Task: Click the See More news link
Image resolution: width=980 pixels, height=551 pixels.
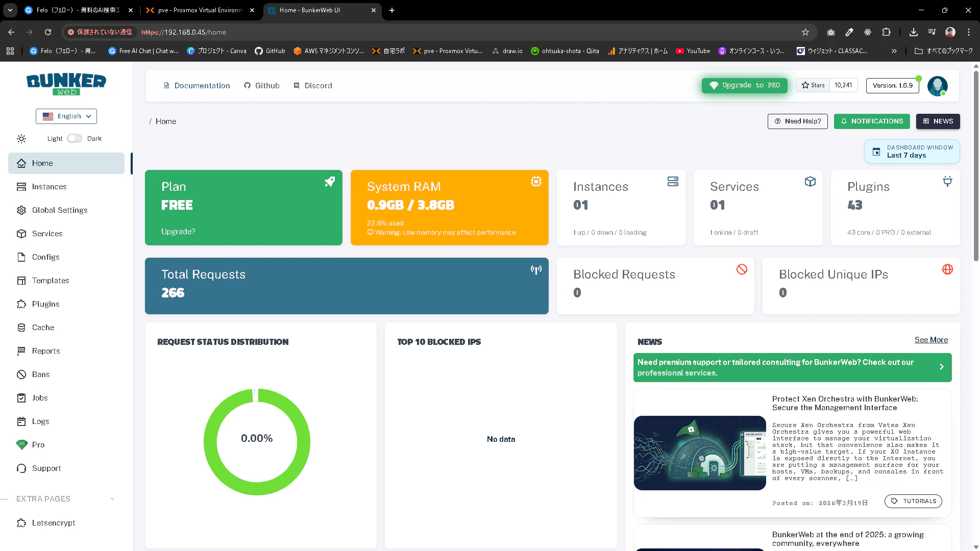Action: pos(931,340)
